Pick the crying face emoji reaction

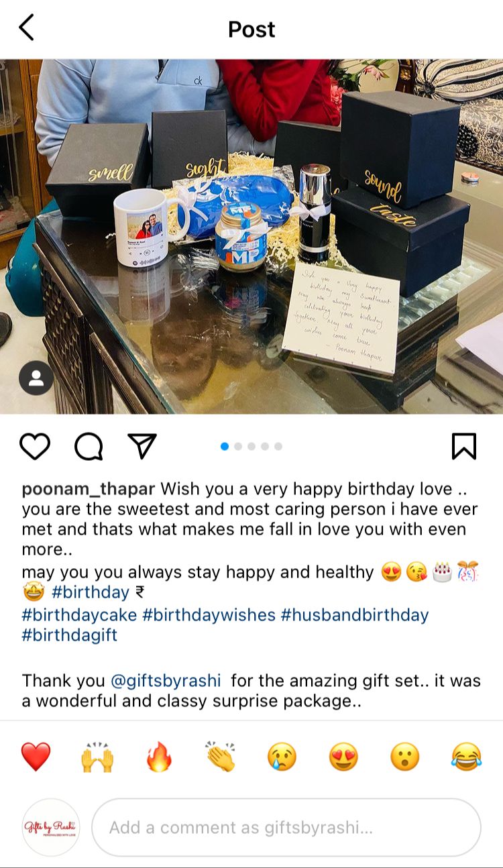click(282, 757)
